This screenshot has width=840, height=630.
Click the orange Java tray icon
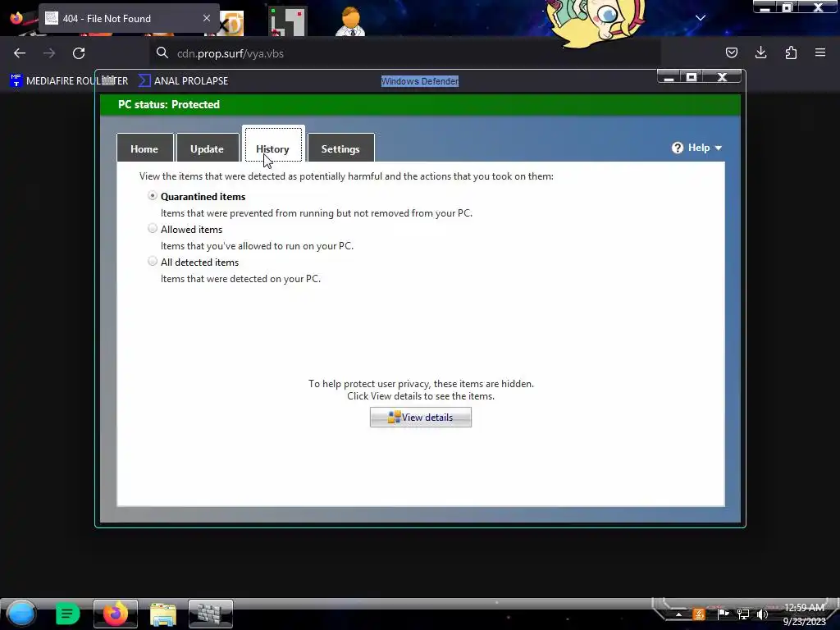(699, 614)
